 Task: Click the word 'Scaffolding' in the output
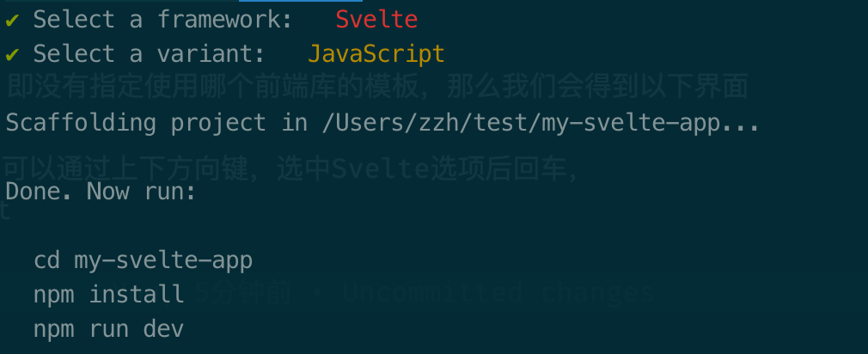point(81,123)
